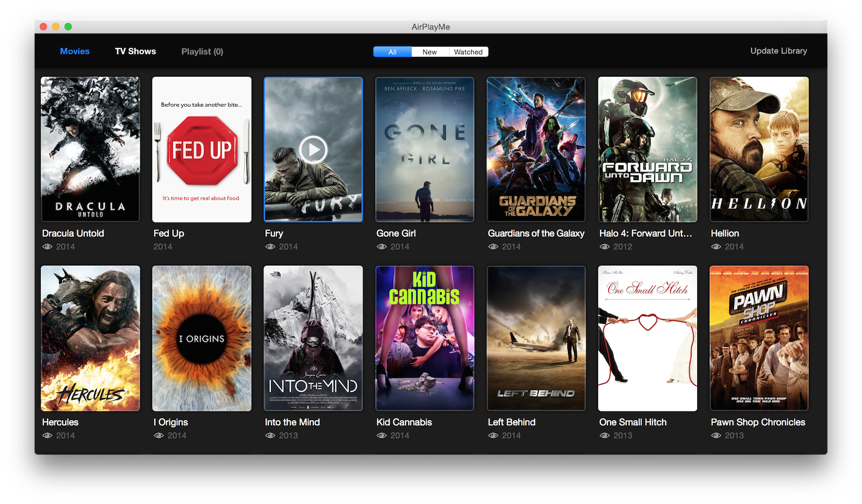Screen dimensions: 862x504
Task: Click the 2013 year under One Small Hitch
Action: 623,436
